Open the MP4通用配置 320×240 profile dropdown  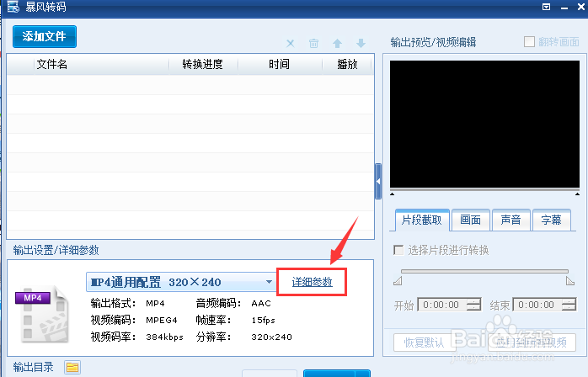(181, 282)
